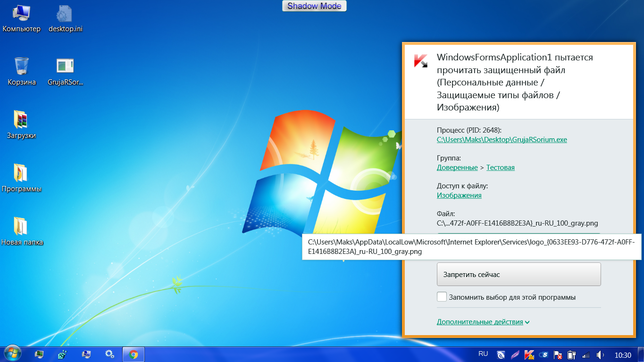
Task: Click the blue swirl tray icon beside RU
Action: coord(501,354)
